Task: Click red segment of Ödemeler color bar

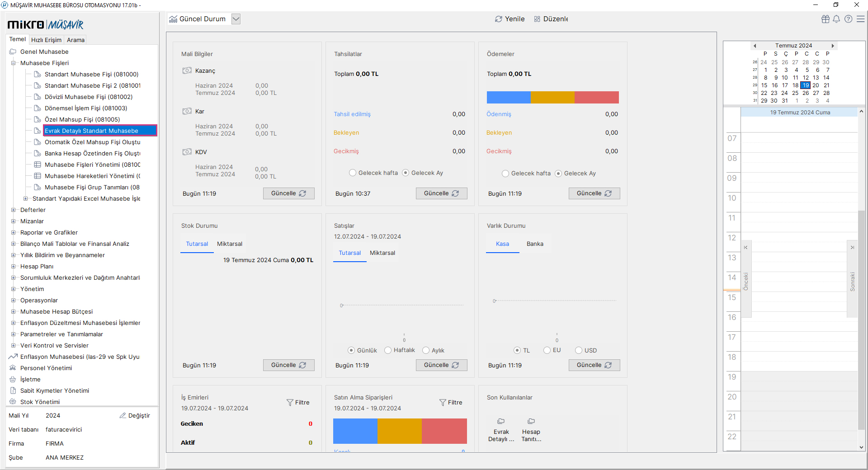Action: [x=596, y=97]
